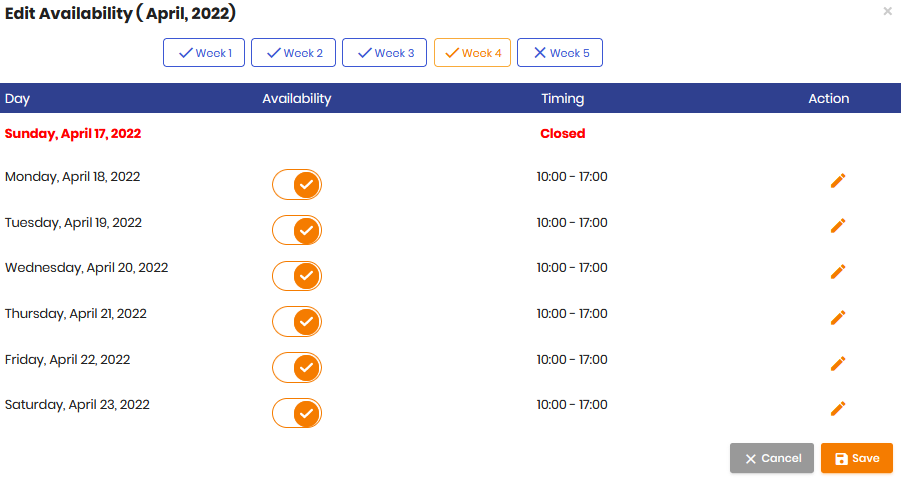Close the Edit Availability dialog
Screen dimensions: 901x481
887,11
